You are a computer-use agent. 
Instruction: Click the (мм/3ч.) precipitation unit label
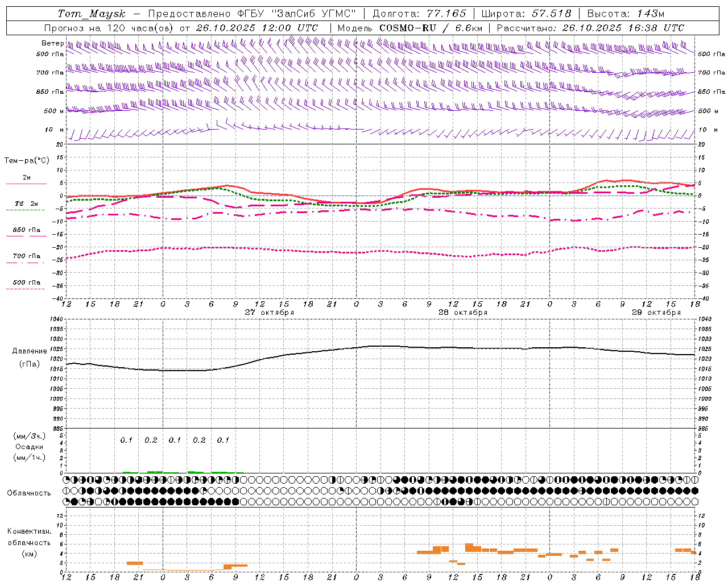click(x=30, y=436)
